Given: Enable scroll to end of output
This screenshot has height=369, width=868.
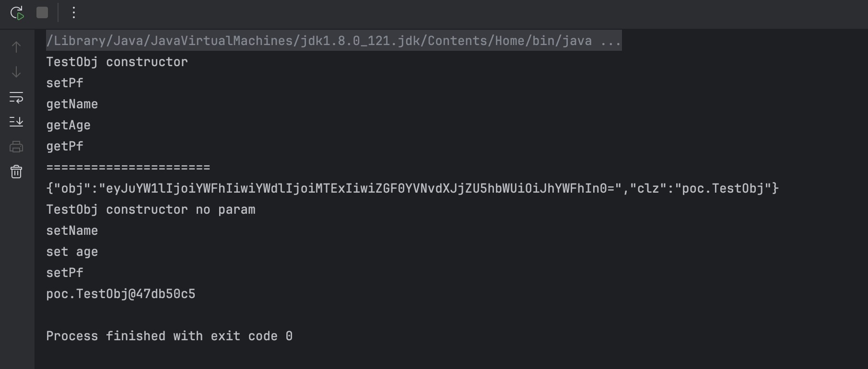Looking at the screenshot, I should (16, 122).
